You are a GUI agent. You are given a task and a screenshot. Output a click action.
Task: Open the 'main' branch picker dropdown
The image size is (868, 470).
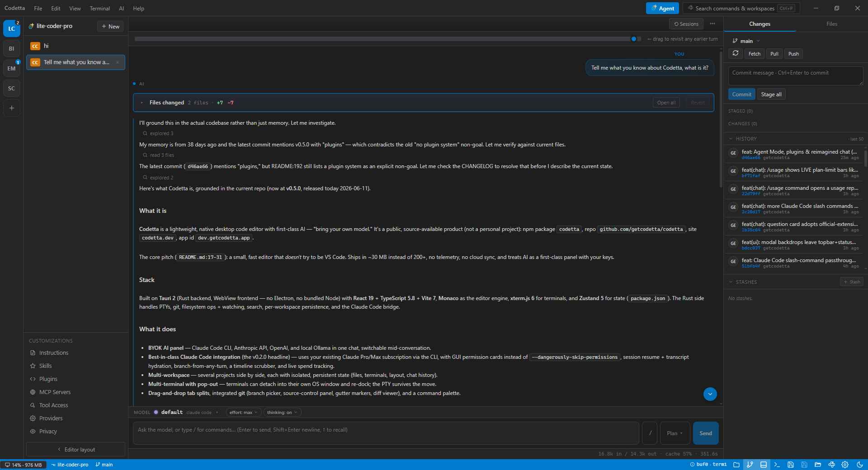click(746, 41)
